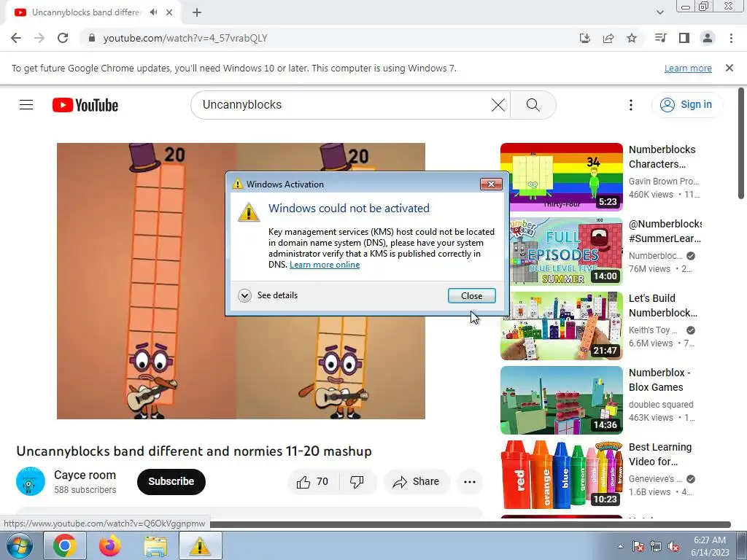Click the 'Let's Build Numberblock...' video title
Viewport: 747px width, 560px height.
(662, 306)
